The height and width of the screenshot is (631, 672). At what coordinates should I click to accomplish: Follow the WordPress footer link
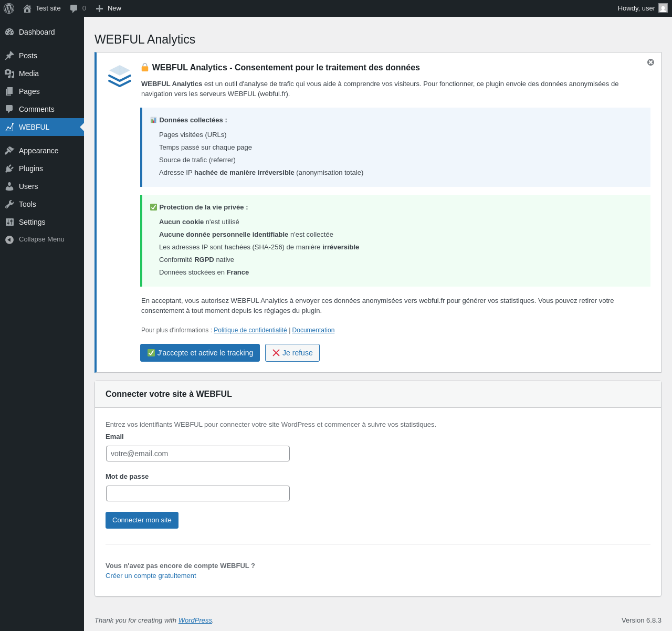pyautogui.click(x=195, y=621)
